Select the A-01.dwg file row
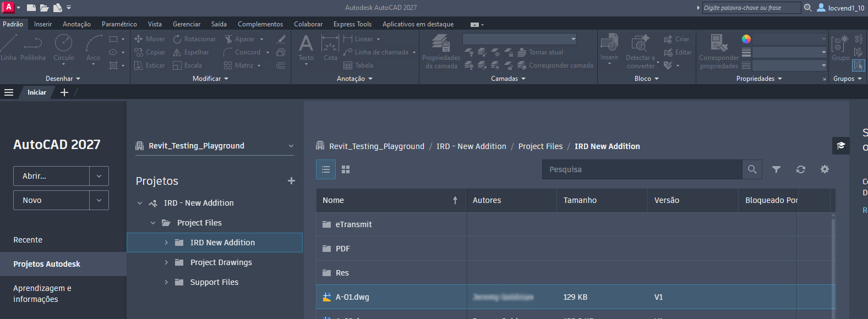868x319 pixels. (576, 297)
